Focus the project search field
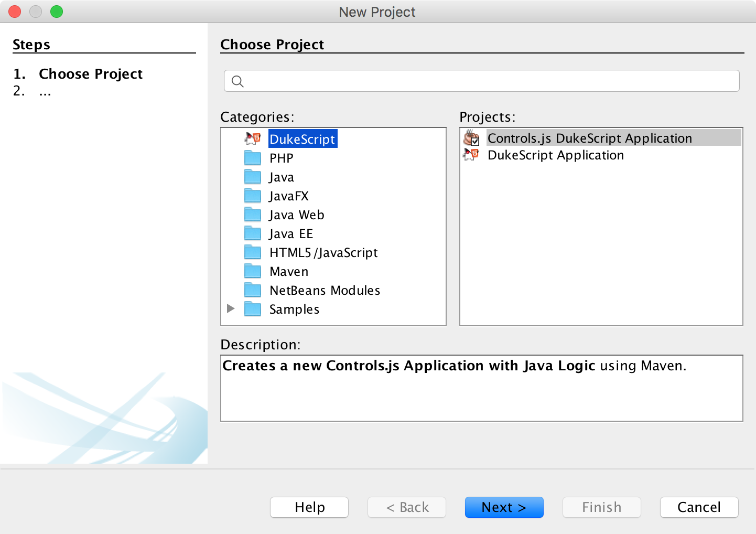This screenshot has height=534, width=756. (488, 81)
